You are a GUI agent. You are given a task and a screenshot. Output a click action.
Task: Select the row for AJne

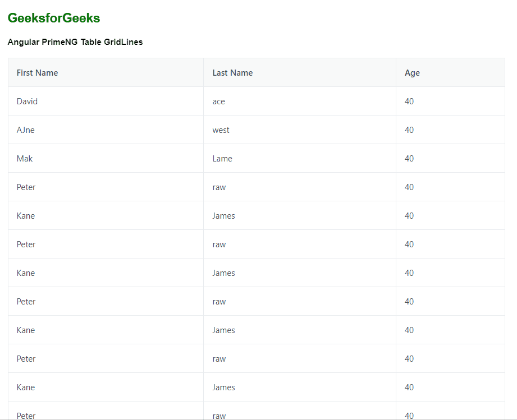point(26,130)
